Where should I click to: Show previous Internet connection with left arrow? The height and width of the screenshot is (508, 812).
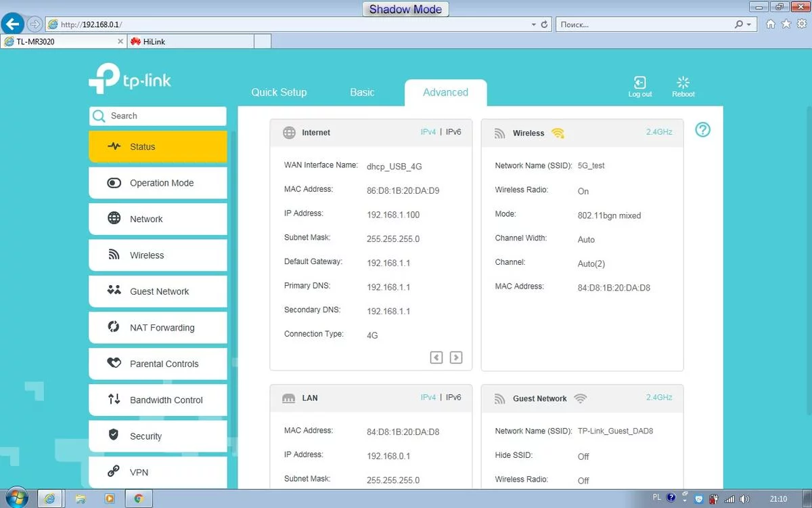pos(436,357)
